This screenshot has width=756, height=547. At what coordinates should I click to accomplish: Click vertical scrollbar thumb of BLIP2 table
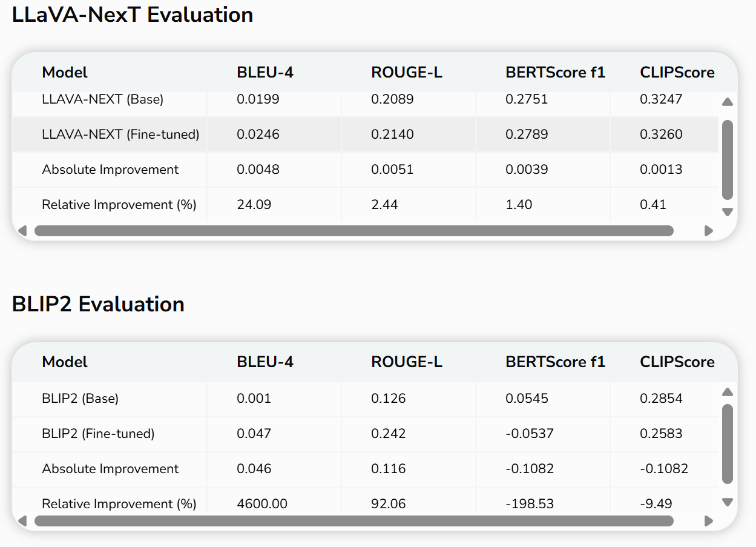coord(728,444)
